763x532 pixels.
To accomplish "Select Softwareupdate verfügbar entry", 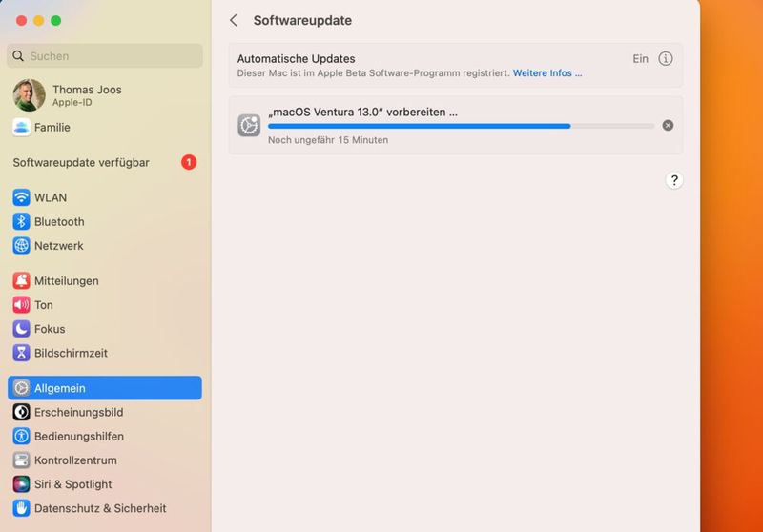I will tap(105, 162).
